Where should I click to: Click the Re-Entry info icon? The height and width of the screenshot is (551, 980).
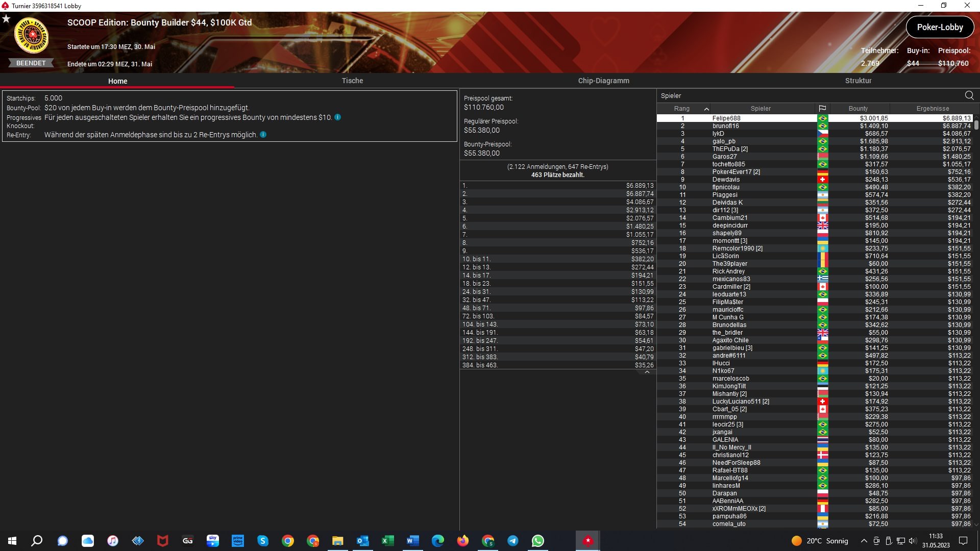pyautogui.click(x=263, y=135)
